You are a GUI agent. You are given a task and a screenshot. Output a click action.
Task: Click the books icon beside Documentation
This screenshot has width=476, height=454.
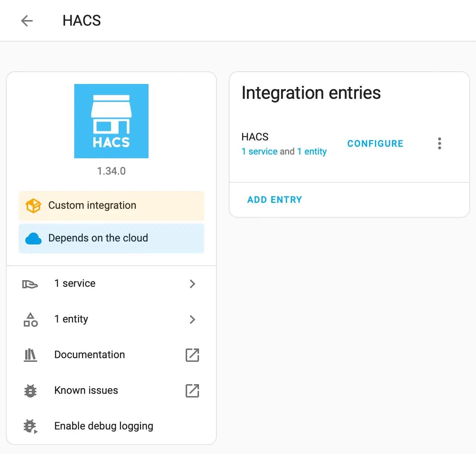click(30, 355)
